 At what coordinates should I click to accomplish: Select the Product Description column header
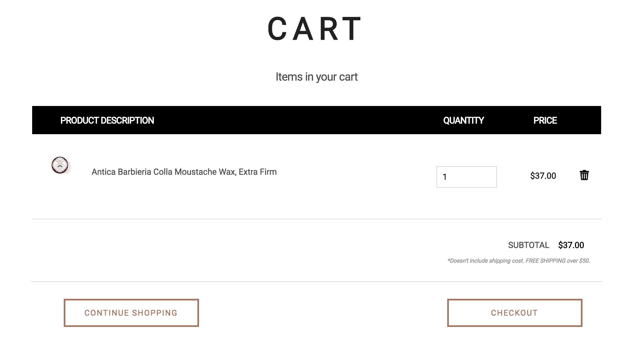(107, 120)
